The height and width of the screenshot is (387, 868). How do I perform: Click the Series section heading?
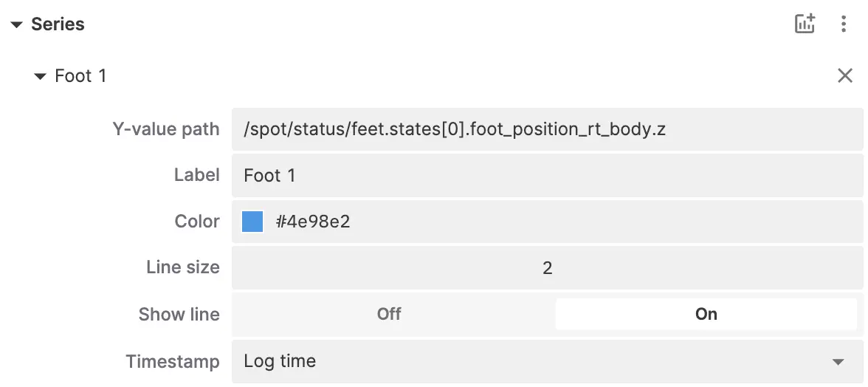click(58, 24)
